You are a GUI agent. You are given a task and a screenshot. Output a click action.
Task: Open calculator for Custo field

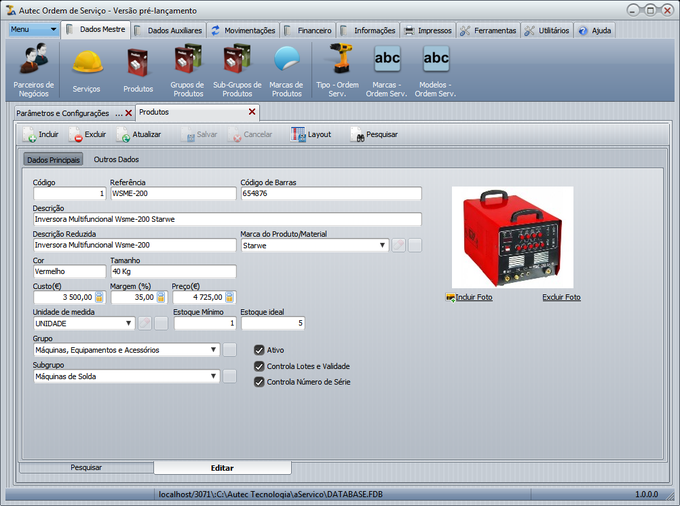(x=99, y=297)
